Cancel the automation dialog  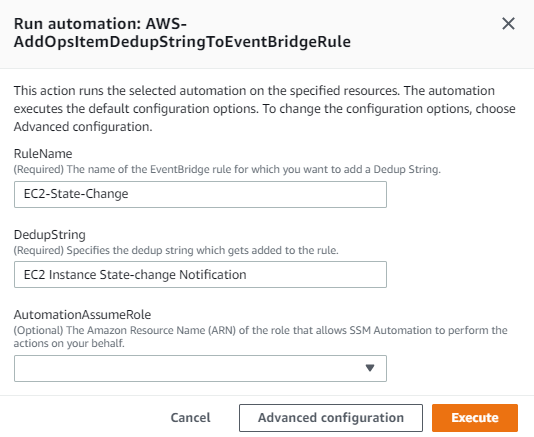[x=190, y=418]
